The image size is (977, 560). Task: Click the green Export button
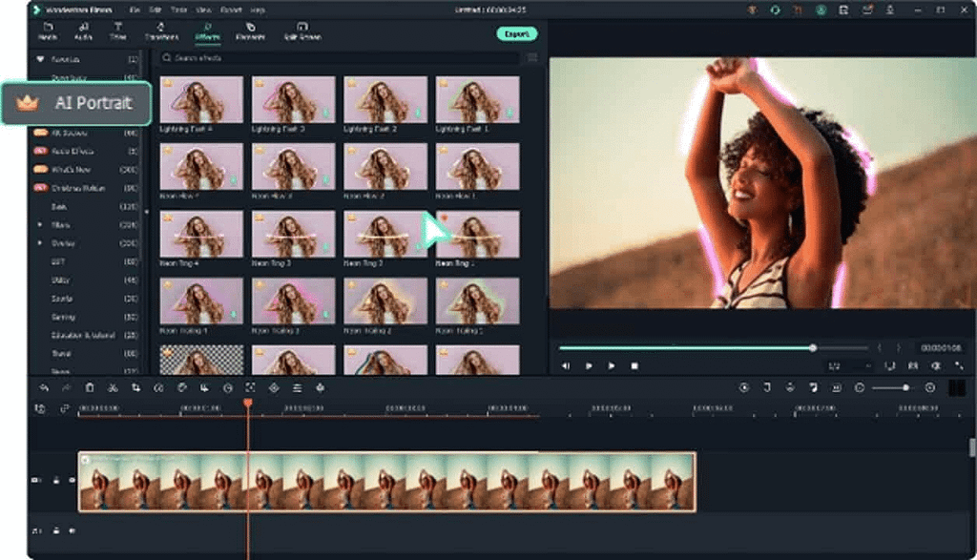(516, 33)
